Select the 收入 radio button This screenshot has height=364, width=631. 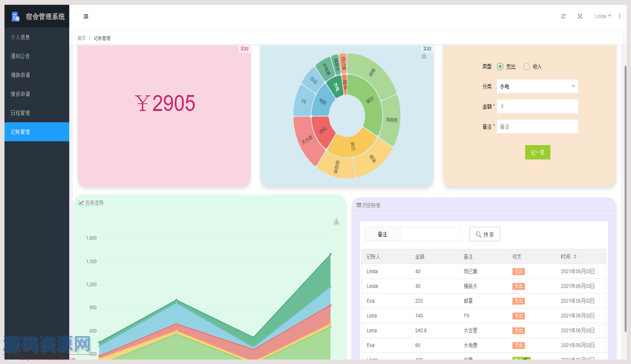pos(527,67)
